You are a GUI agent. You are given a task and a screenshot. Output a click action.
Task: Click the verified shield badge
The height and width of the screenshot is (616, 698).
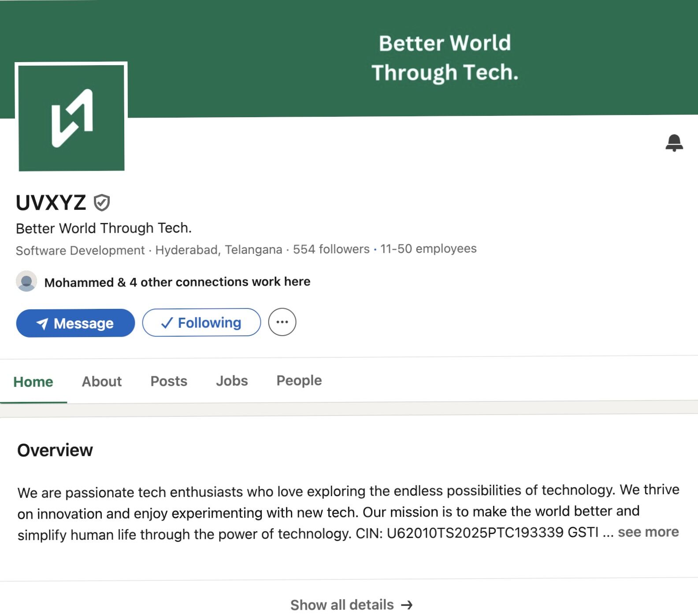[102, 203]
